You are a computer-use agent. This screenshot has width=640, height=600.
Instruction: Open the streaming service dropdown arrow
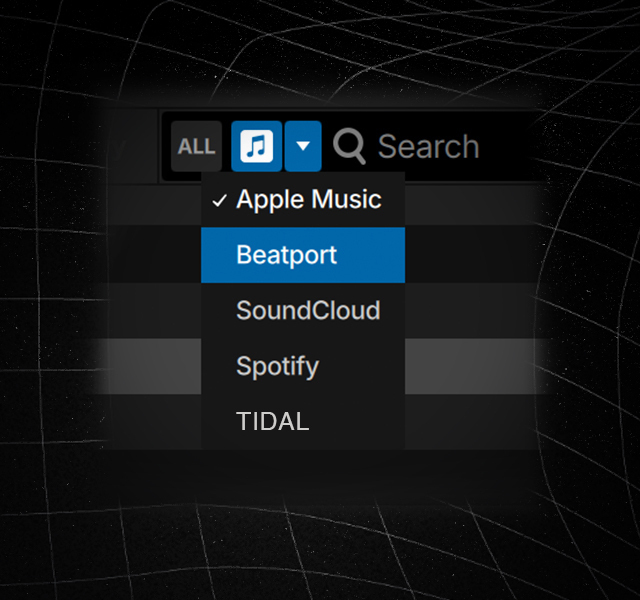pyautogui.click(x=303, y=146)
